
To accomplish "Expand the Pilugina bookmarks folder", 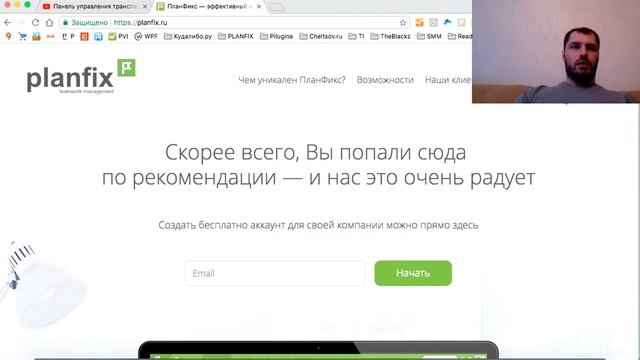I will [x=276, y=36].
